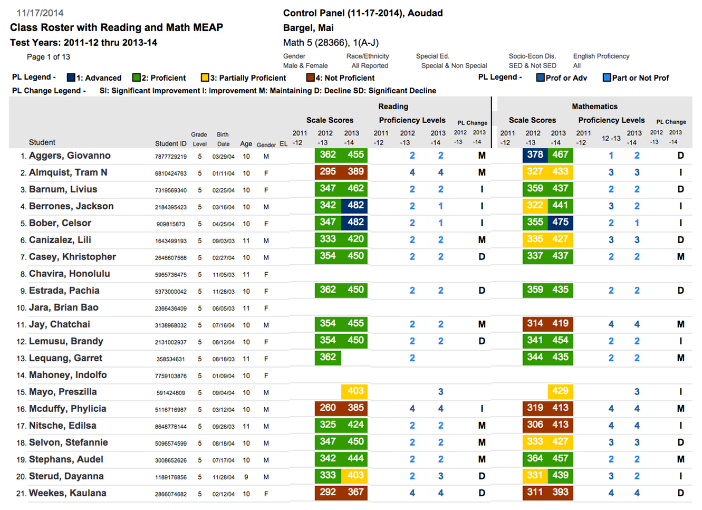Image resolution: width=702 pixels, height=510 pixels.
Task: Select student name Weekes, Kaulana
Action: 68,493
